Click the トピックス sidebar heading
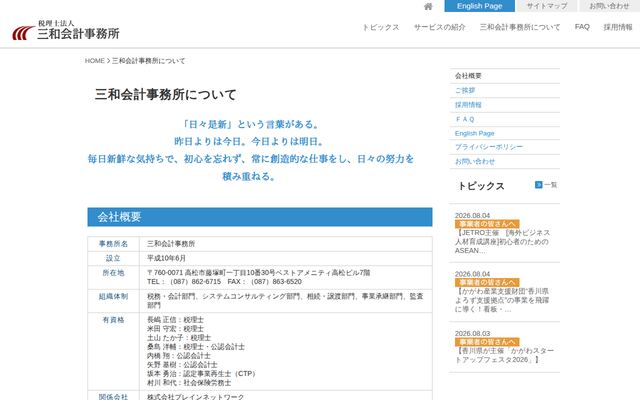 (x=481, y=186)
